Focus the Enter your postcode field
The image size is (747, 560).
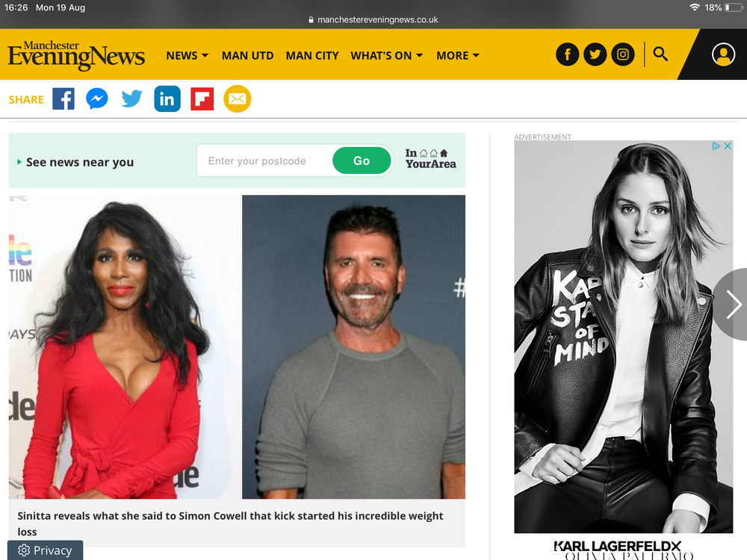tap(265, 161)
